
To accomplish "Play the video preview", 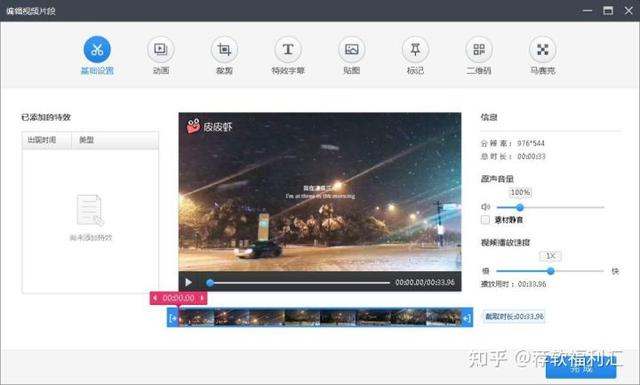I will [x=188, y=282].
